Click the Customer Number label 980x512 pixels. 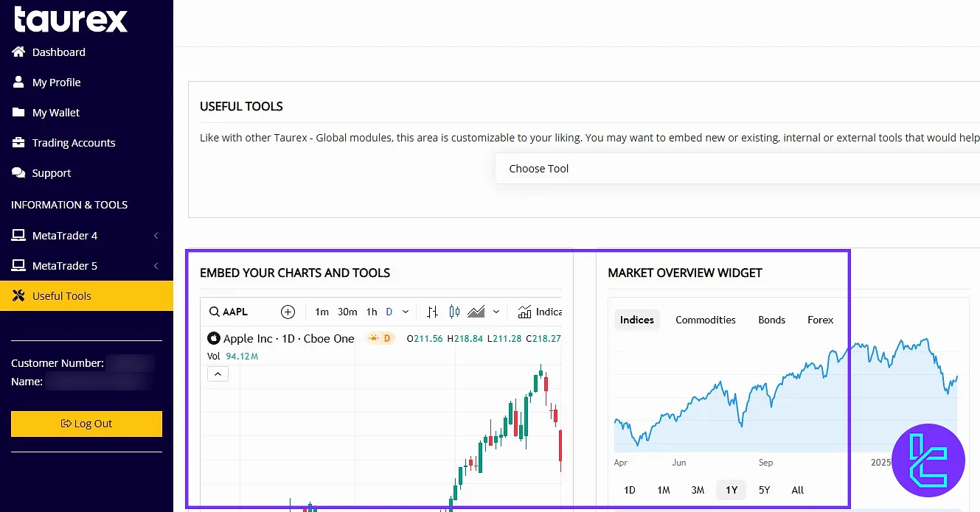pyautogui.click(x=57, y=363)
